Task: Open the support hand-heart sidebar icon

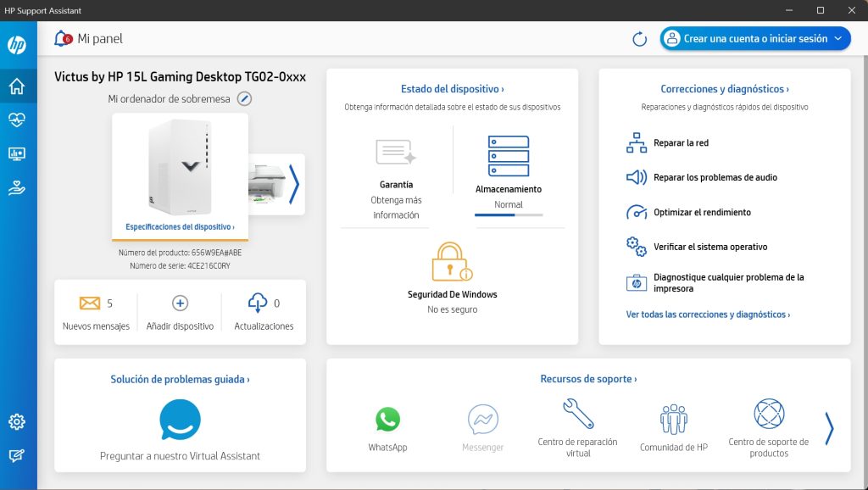Action: coord(17,188)
